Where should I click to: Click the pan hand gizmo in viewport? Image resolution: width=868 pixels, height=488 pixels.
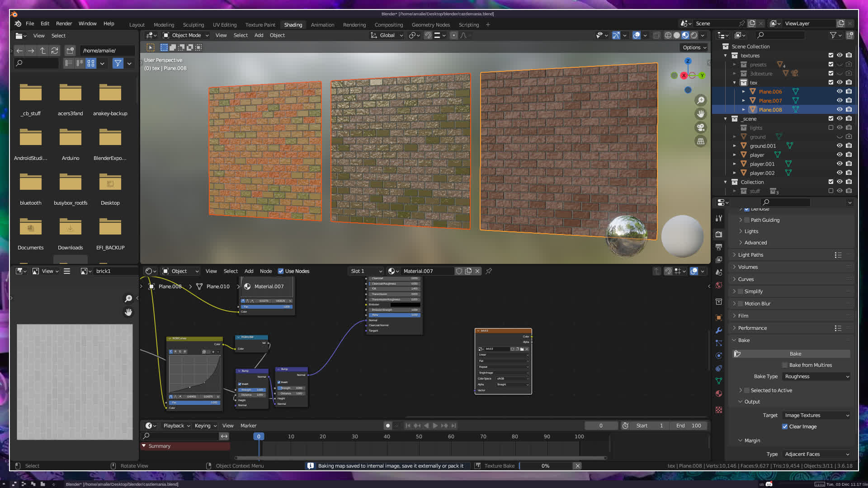701,114
